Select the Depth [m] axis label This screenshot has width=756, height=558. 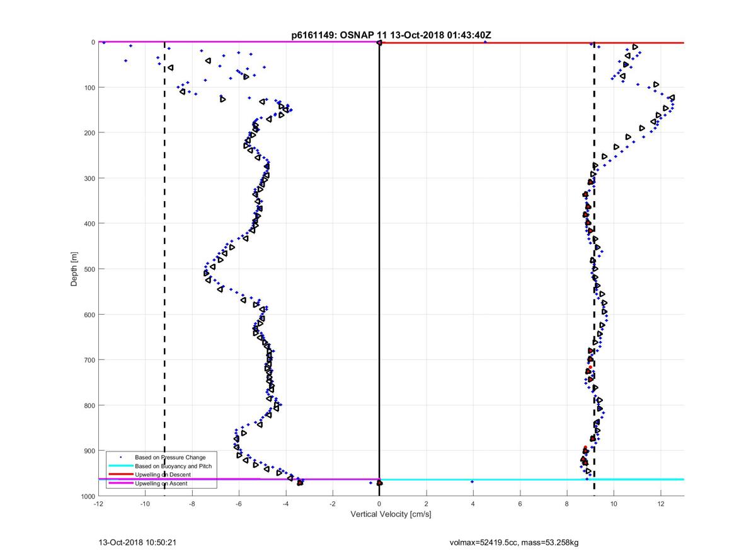point(74,269)
